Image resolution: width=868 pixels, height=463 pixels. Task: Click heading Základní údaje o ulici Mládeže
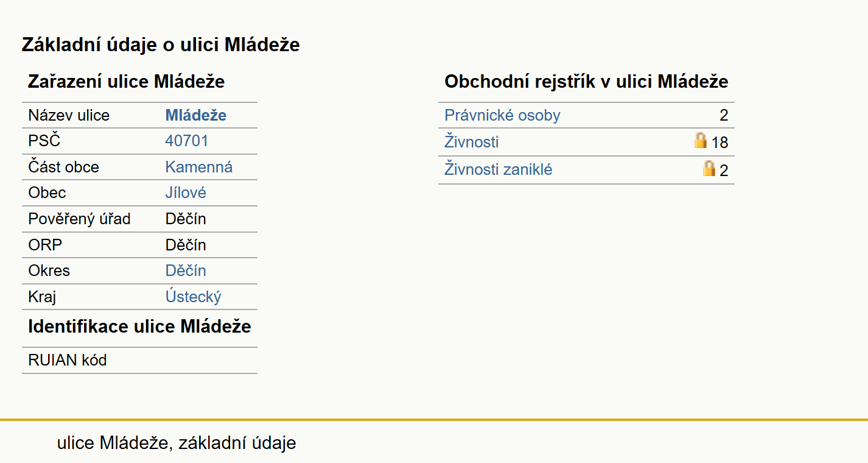[x=161, y=44]
